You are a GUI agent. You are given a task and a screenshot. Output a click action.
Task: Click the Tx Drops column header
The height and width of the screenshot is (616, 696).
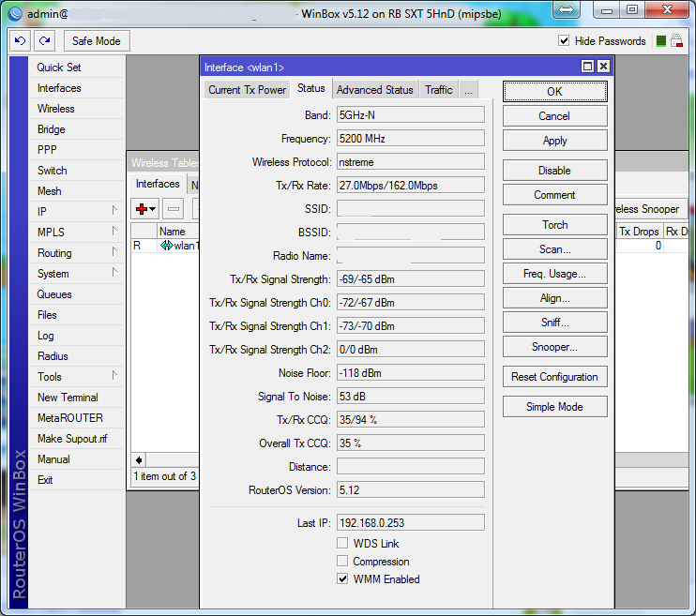pos(639,232)
